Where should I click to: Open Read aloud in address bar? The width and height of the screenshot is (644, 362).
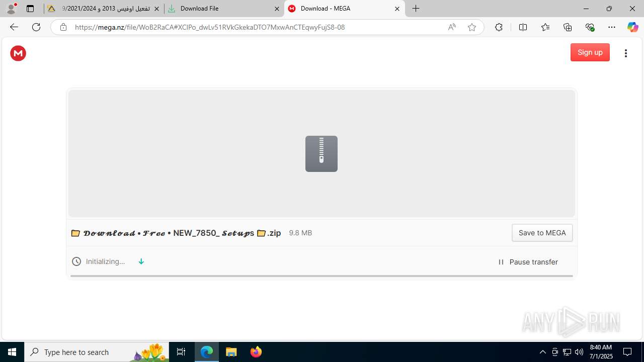tap(452, 27)
